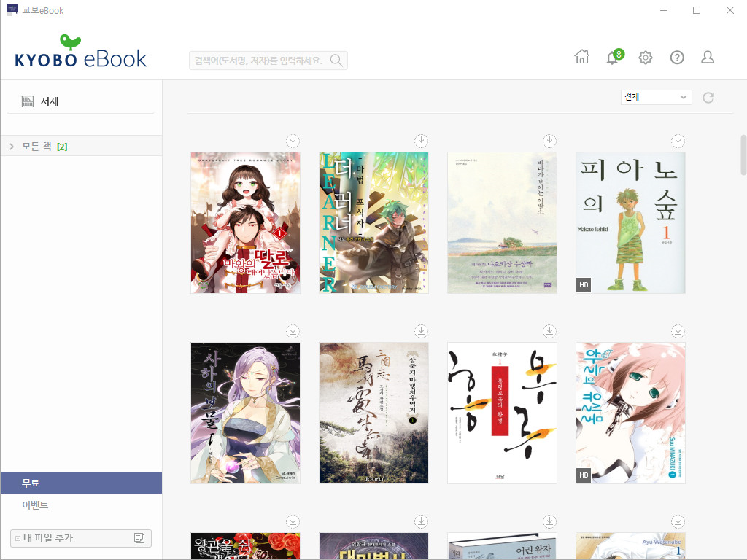Refresh the book list
This screenshot has height=560, width=747.
pyautogui.click(x=708, y=98)
